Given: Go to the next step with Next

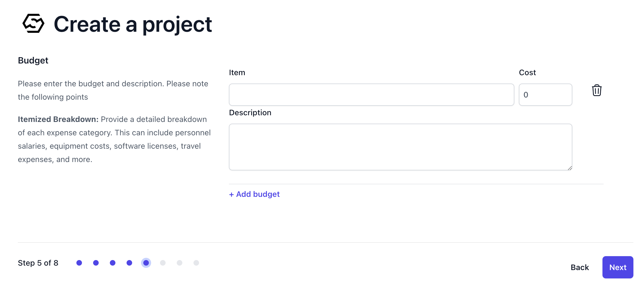Looking at the screenshot, I should [618, 267].
